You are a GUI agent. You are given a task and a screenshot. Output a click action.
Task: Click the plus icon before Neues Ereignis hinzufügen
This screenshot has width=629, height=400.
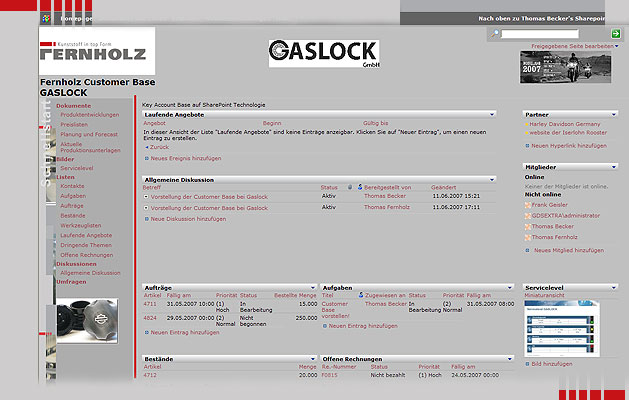(x=146, y=158)
